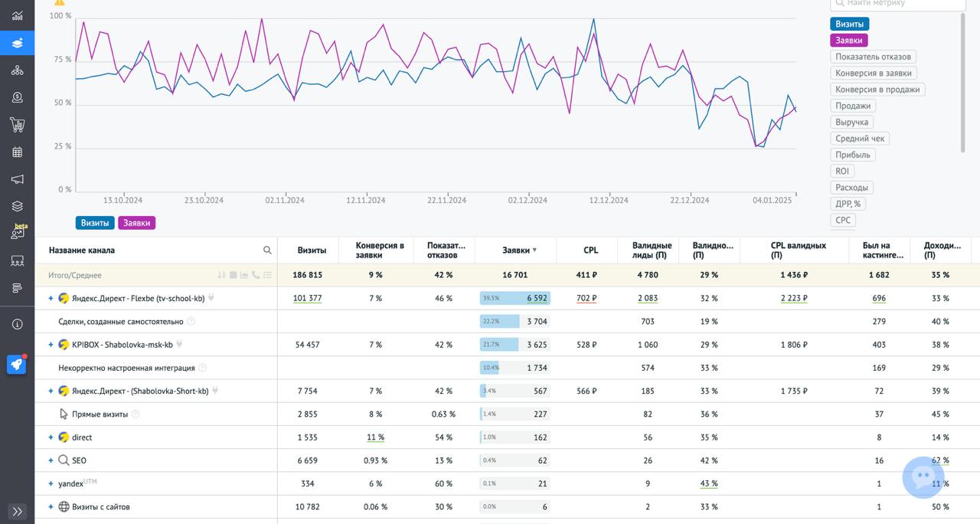Open the megaphone advertising icon in sidebar
The height and width of the screenshot is (524, 980).
point(17,179)
